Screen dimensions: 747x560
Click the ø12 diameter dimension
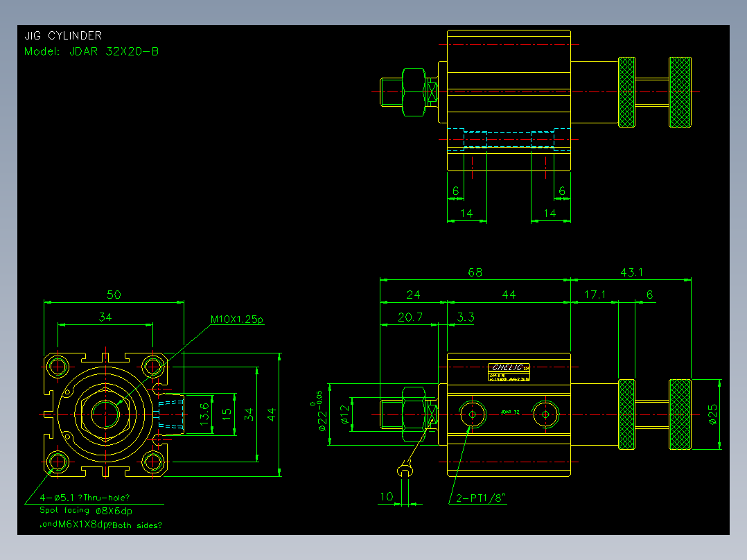pyautogui.click(x=345, y=414)
